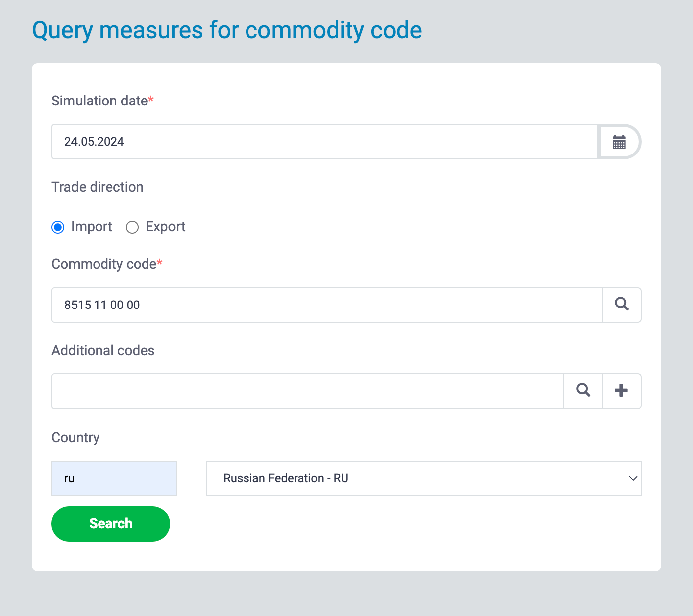Open the calendar date picker icon

pos(619,142)
